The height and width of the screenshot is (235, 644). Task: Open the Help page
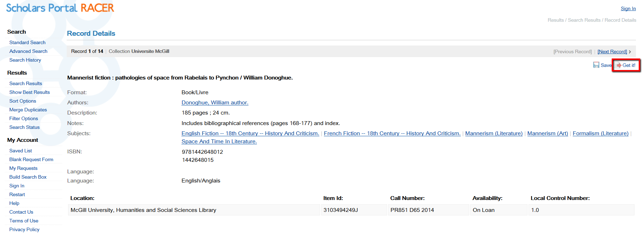(x=14, y=203)
